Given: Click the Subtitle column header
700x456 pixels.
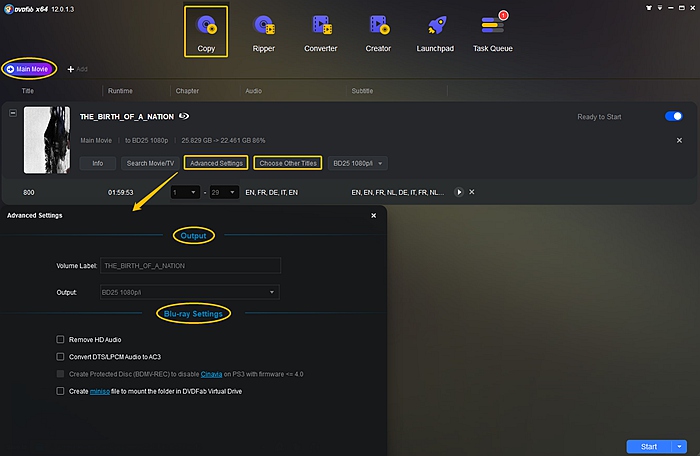Looking at the screenshot, I should coord(362,91).
